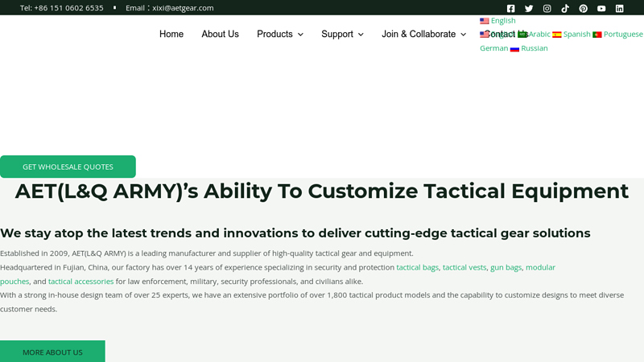Viewport: 644px width, 362px height.
Task: Switch language to Russian
Action: click(x=535, y=48)
